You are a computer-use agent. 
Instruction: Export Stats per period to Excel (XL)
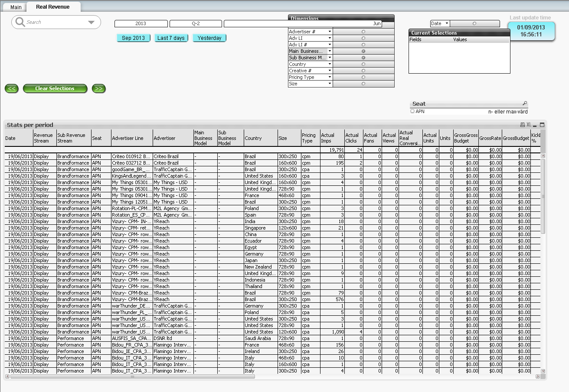(x=529, y=125)
